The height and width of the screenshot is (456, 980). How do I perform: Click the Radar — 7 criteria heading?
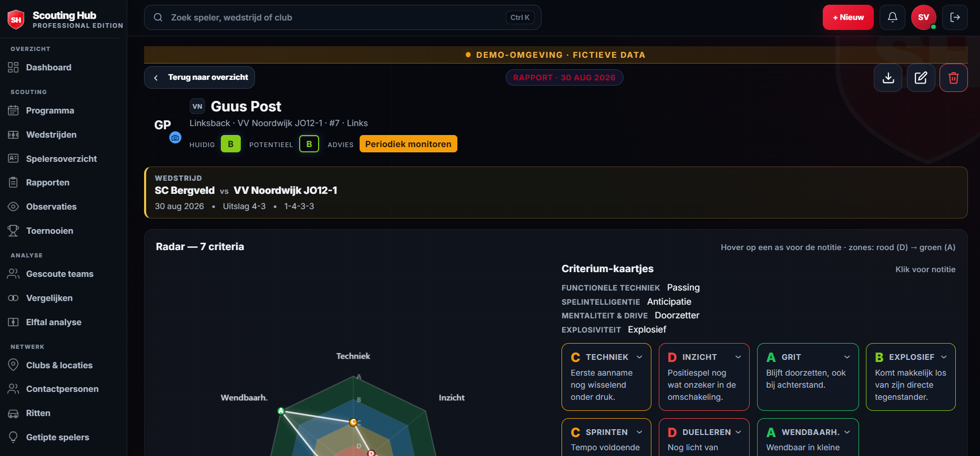click(200, 246)
